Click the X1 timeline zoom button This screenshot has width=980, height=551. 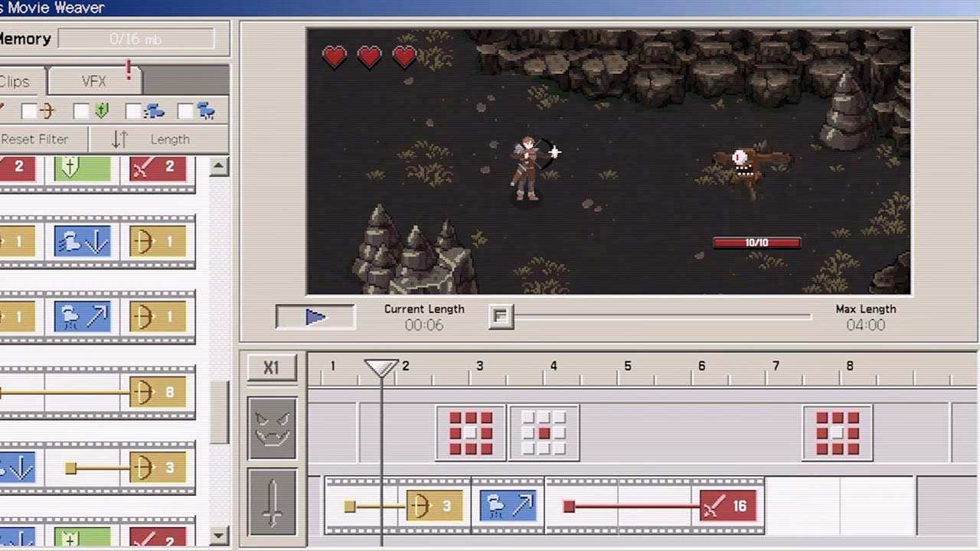(x=272, y=367)
